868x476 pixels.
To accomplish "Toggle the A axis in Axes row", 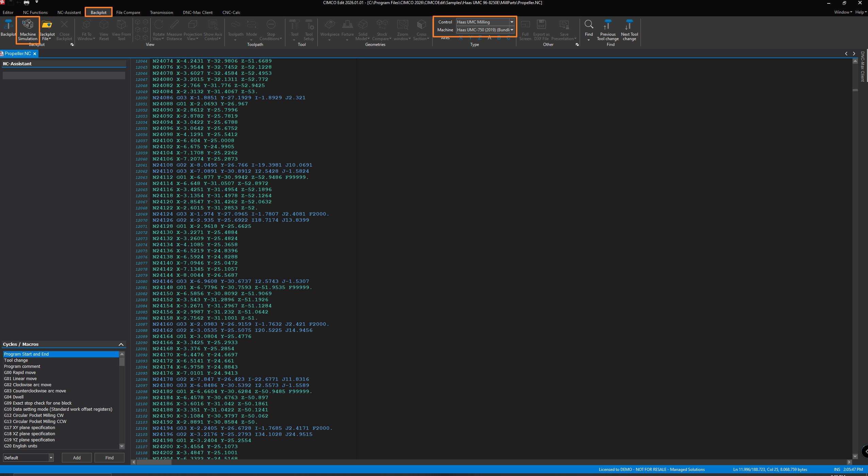I will click(489, 38).
